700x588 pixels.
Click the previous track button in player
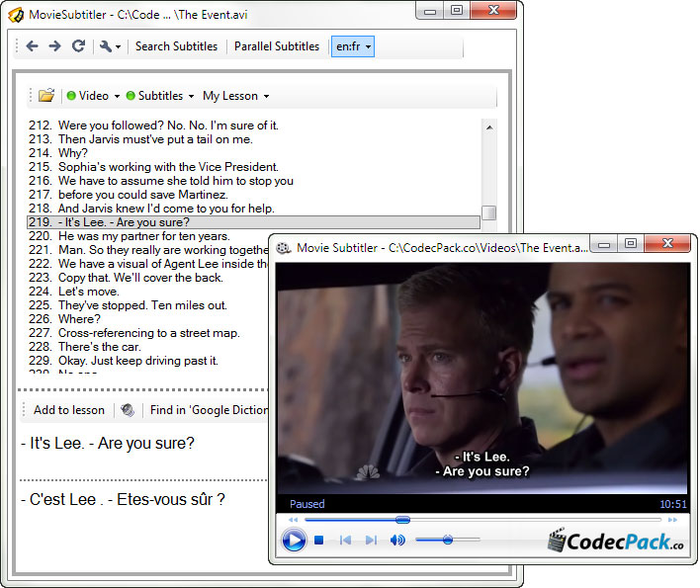345,541
